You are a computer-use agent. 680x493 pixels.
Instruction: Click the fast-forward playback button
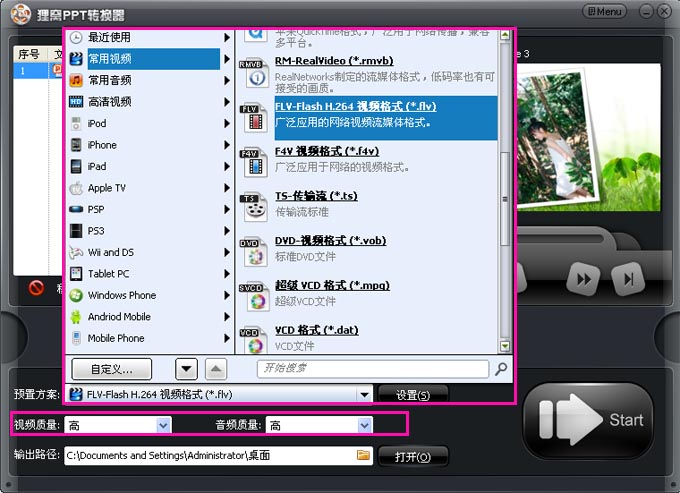[x=584, y=280]
